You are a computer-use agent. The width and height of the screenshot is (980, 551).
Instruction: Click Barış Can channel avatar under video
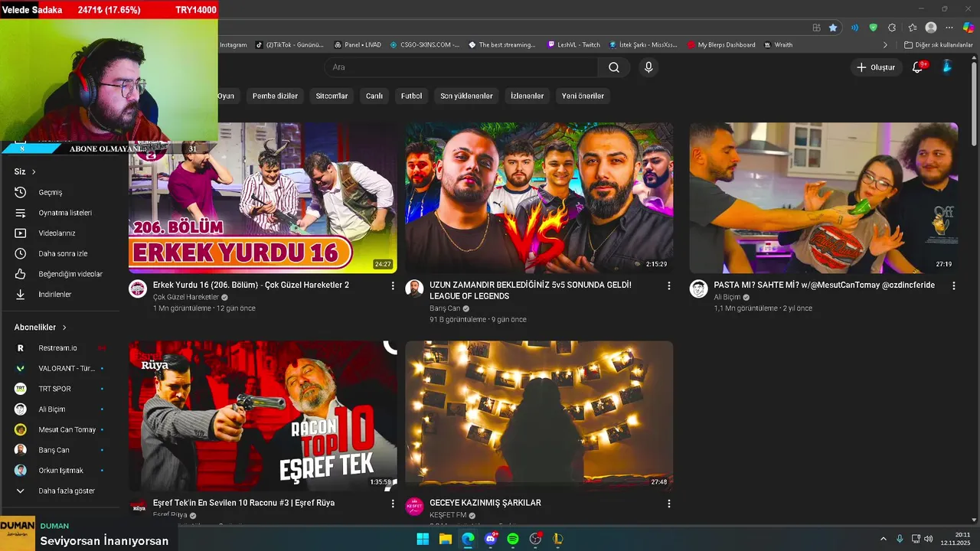coord(414,289)
